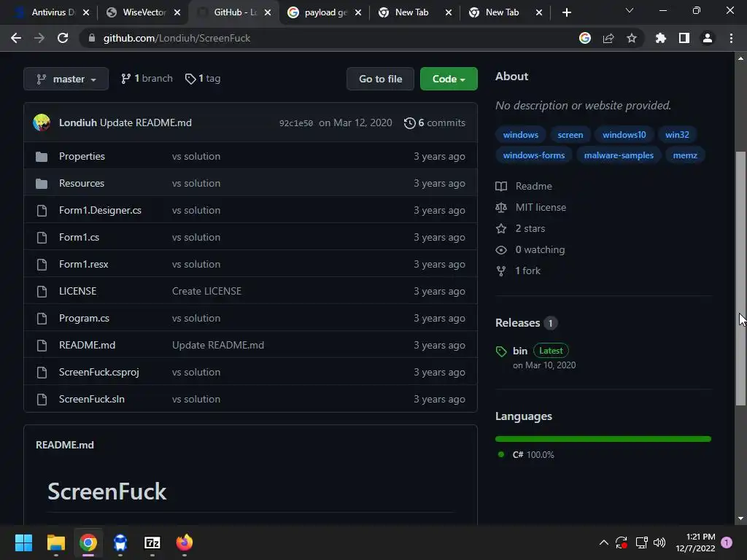Open the 1 tag link

[203, 79]
